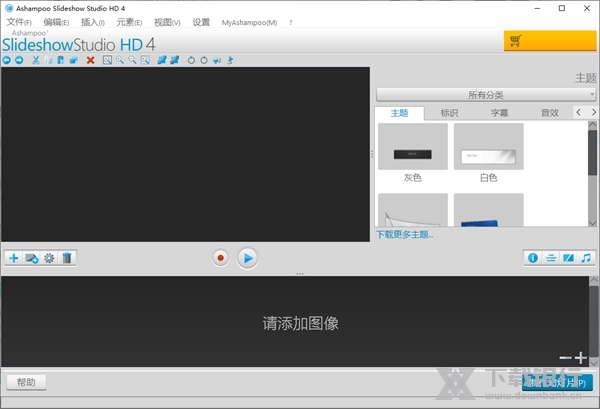Switch to the 字幕 tab
600x409 pixels.
499,113
